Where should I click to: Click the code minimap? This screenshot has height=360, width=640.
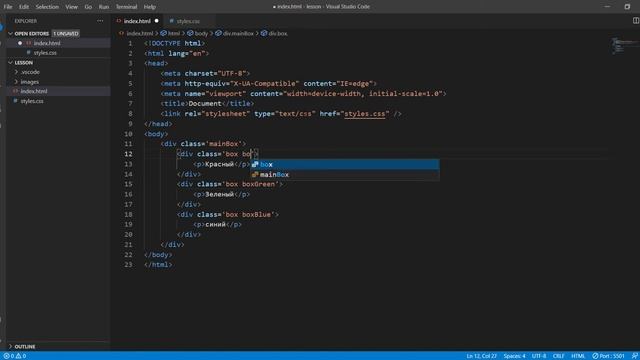pyautogui.click(x=624, y=46)
